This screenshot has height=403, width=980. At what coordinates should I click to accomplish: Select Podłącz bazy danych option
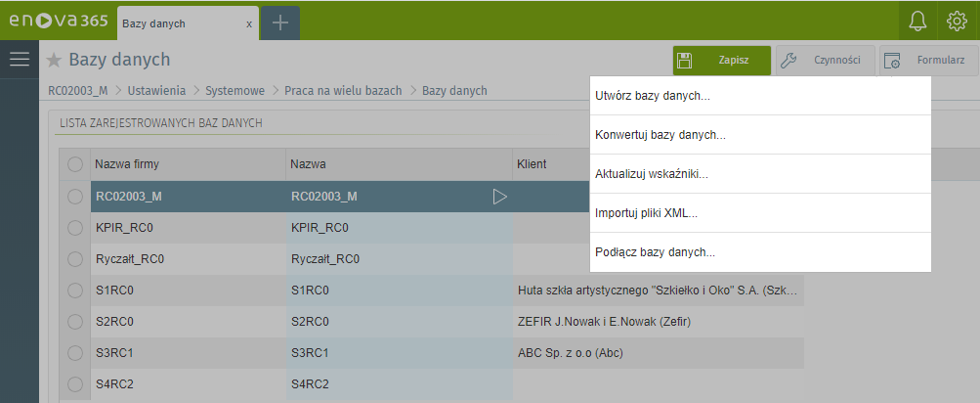pyautogui.click(x=656, y=252)
